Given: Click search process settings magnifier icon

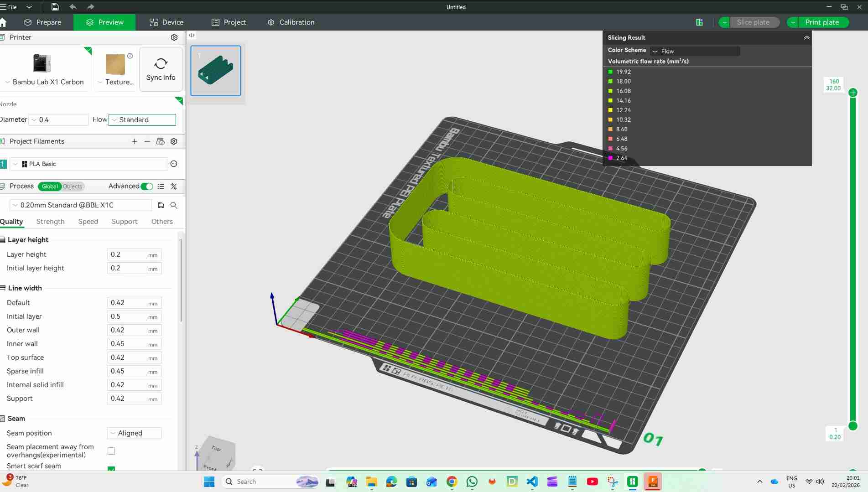Looking at the screenshot, I should click(174, 205).
